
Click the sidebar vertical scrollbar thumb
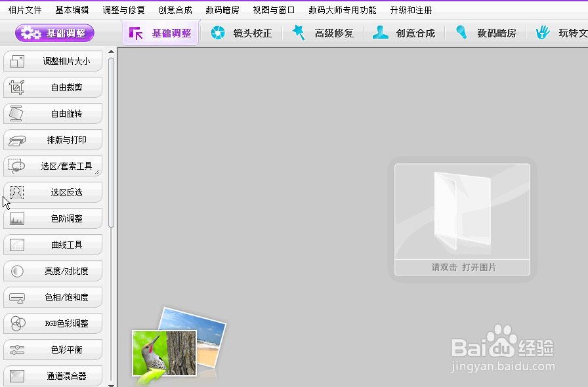coord(111,142)
